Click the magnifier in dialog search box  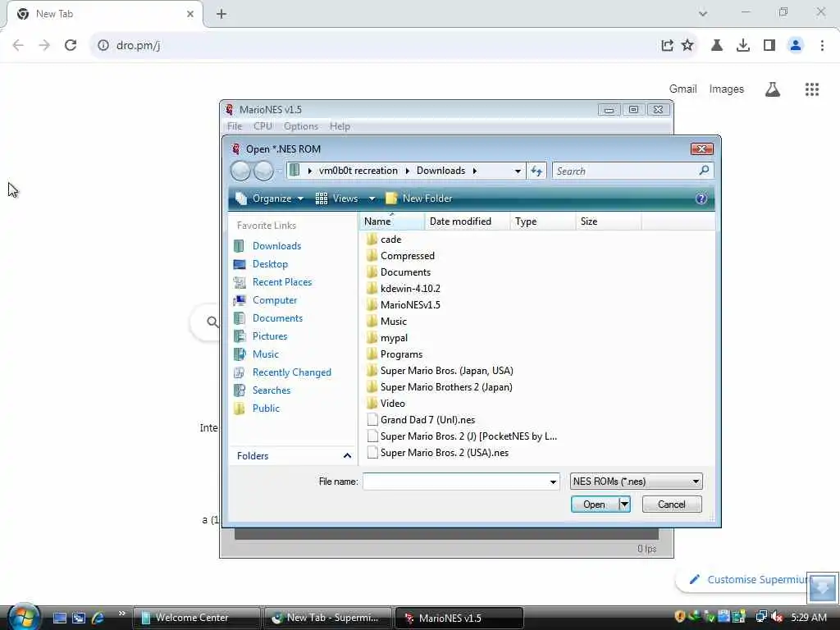click(704, 171)
